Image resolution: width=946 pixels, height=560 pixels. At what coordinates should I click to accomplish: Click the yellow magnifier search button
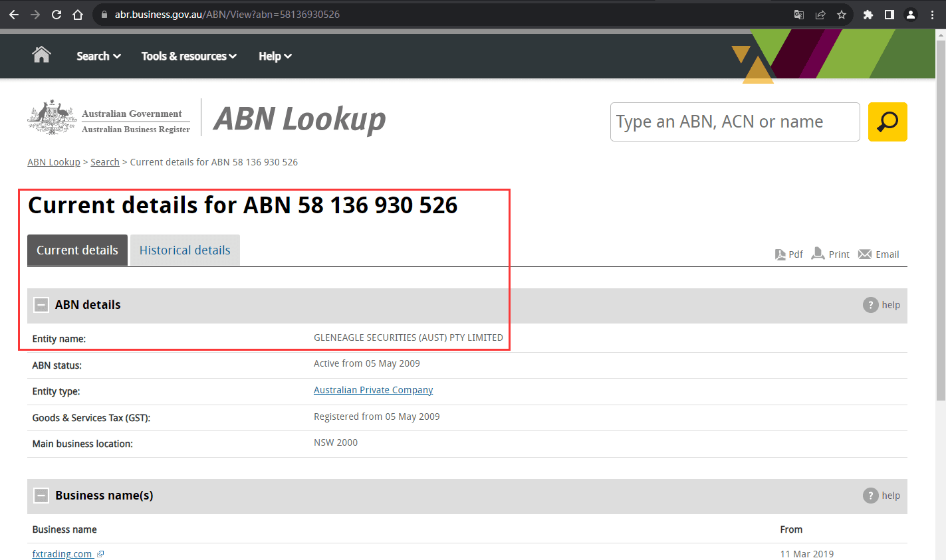pos(887,122)
